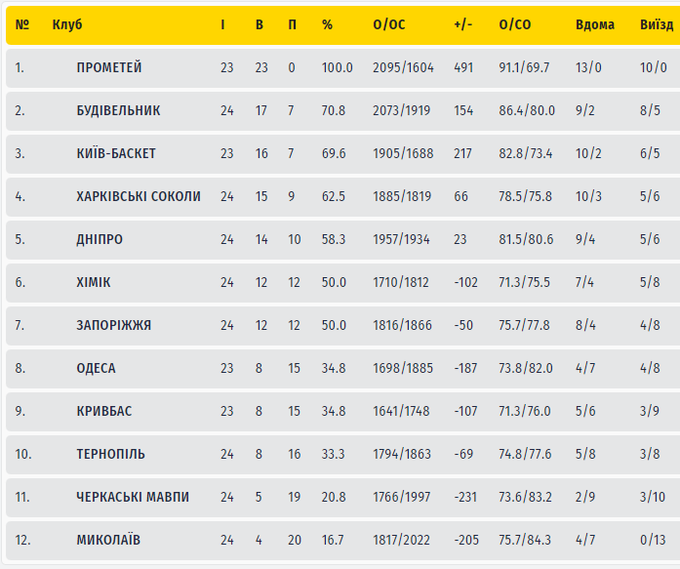Viewport: 680px width, 569px height.
Task: Sort by the +/- column header
Action: 462,25
